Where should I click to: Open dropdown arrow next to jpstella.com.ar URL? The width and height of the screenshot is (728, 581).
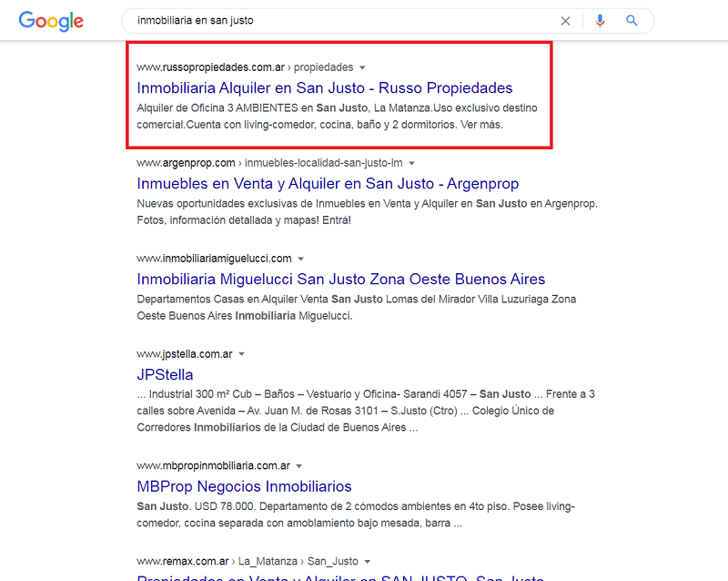coord(241,354)
